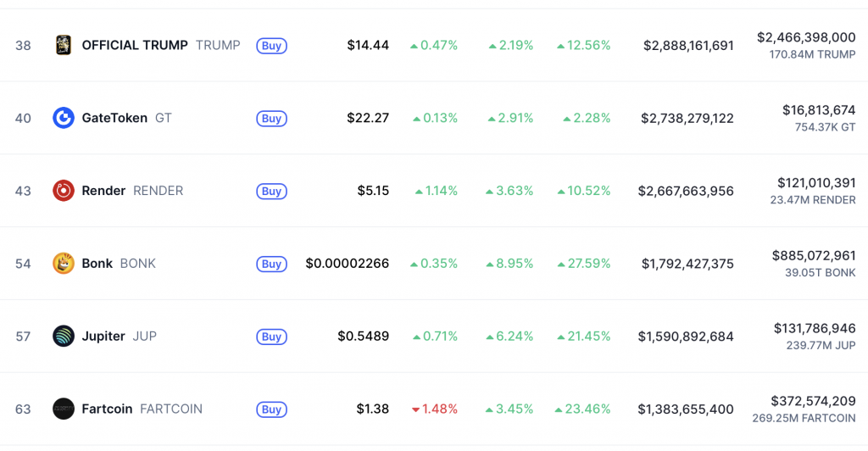Open the Jupiter coin name link
The image size is (868, 451).
(x=103, y=336)
